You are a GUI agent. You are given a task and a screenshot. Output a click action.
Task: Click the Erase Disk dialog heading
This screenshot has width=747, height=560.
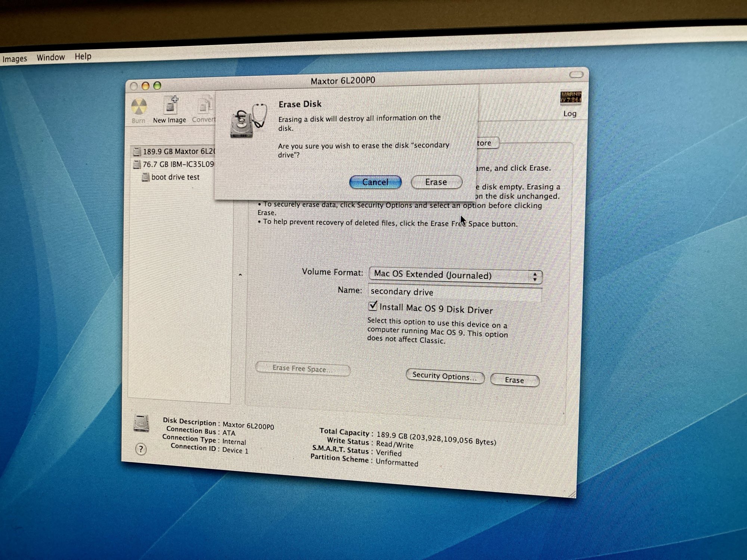(300, 104)
